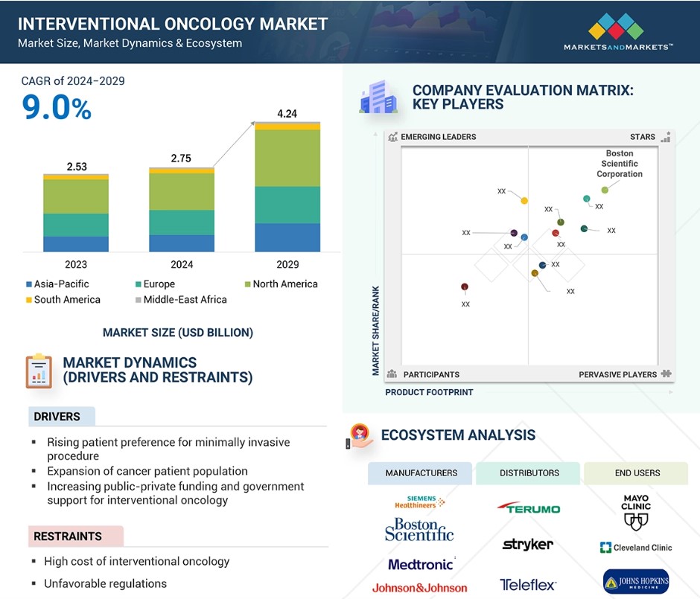Select the "CAGR of 2024–2029" label
The image size is (700, 599).
tap(73, 80)
